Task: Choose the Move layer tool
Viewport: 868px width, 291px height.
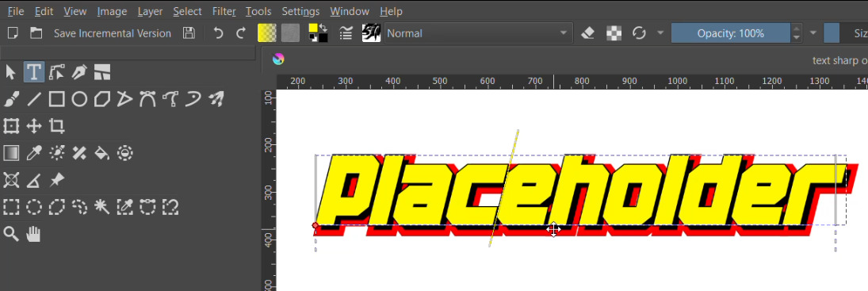Action: (34, 126)
